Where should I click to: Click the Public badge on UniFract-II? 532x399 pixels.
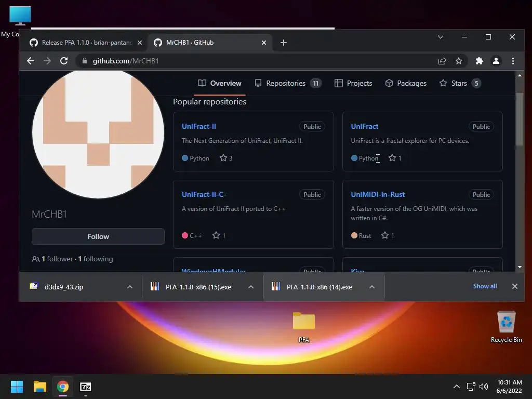[312, 127]
